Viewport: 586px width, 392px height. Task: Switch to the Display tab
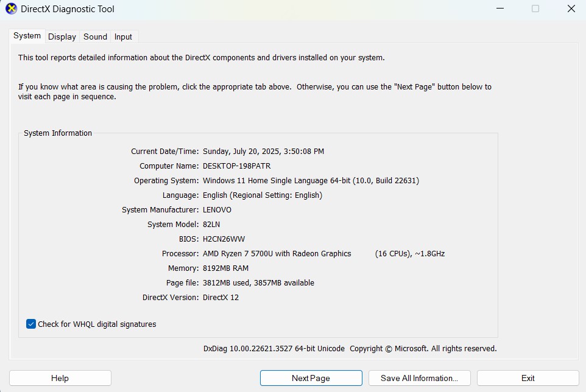coord(62,37)
